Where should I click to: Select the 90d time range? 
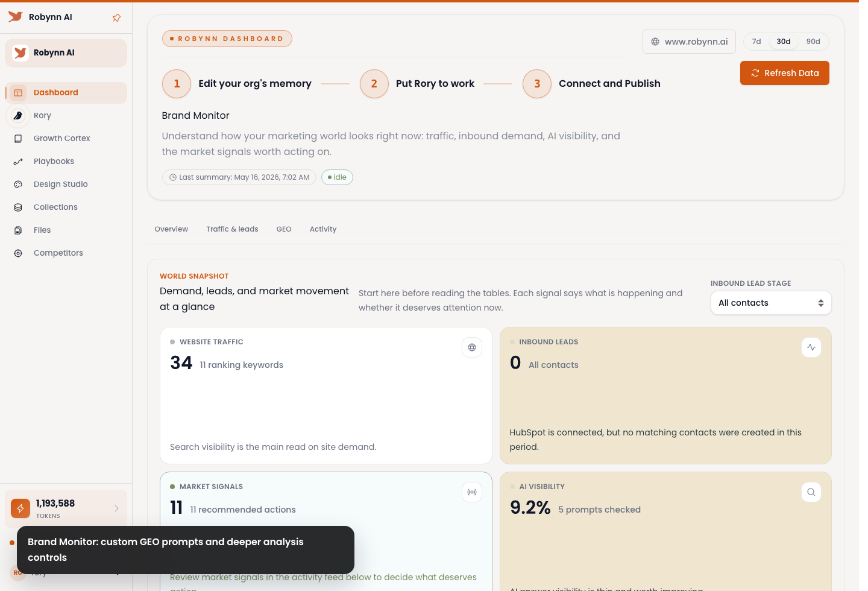pos(813,42)
